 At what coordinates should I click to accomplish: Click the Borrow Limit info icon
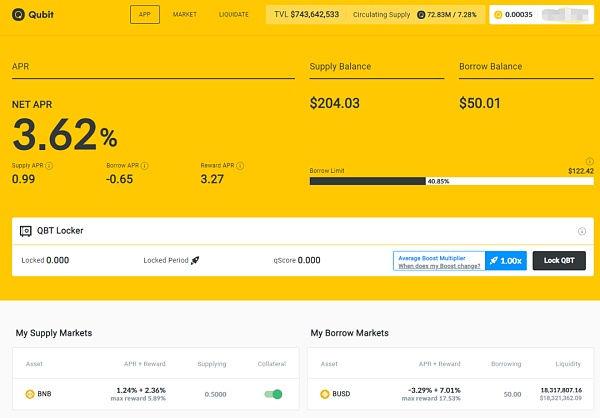click(589, 161)
